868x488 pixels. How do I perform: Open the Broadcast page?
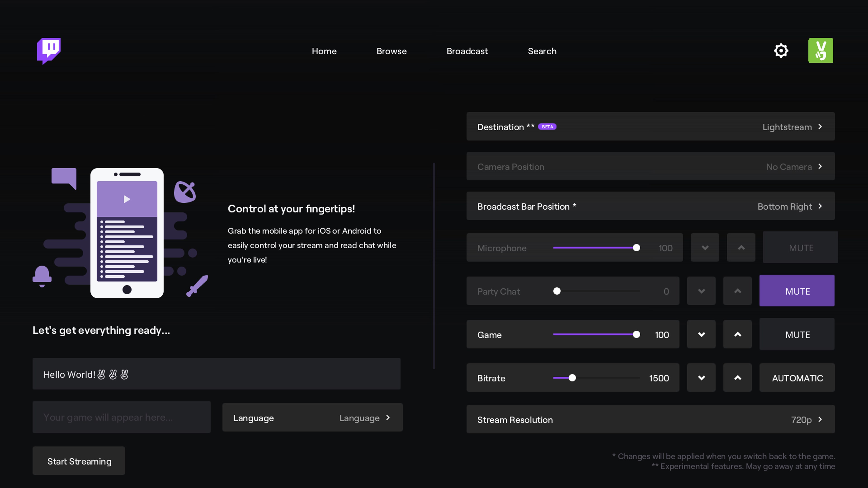tap(467, 51)
